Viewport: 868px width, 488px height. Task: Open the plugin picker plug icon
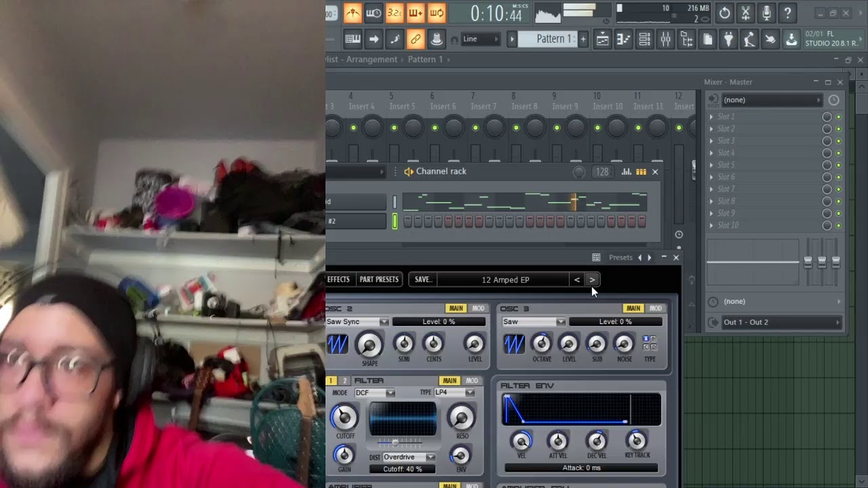(728, 40)
